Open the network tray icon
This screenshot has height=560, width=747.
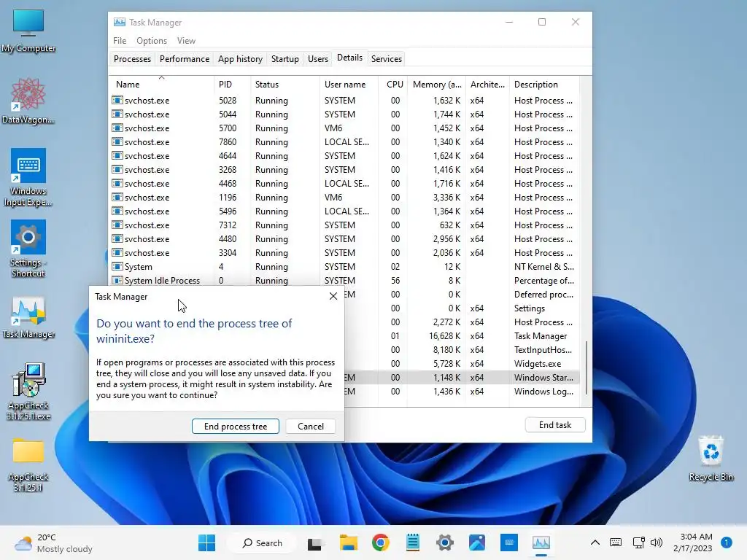point(638,542)
